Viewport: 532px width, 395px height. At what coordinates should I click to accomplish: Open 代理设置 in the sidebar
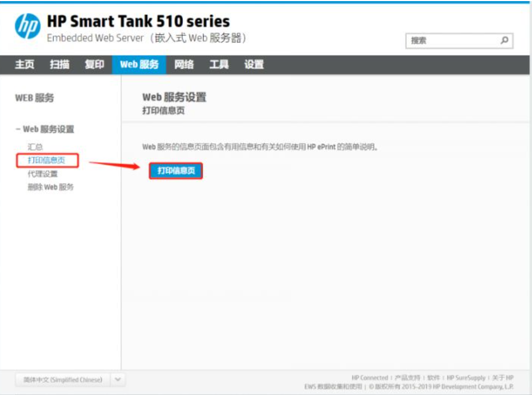42,174
